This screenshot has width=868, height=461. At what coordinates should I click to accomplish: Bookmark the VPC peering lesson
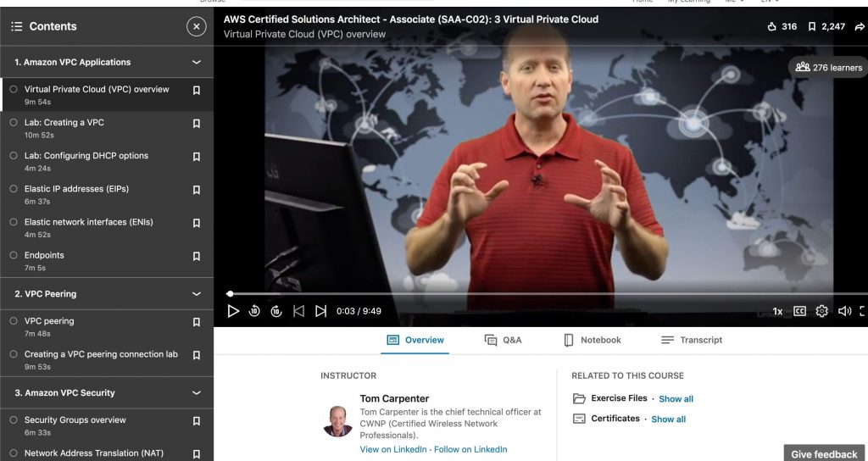point(196,322)
